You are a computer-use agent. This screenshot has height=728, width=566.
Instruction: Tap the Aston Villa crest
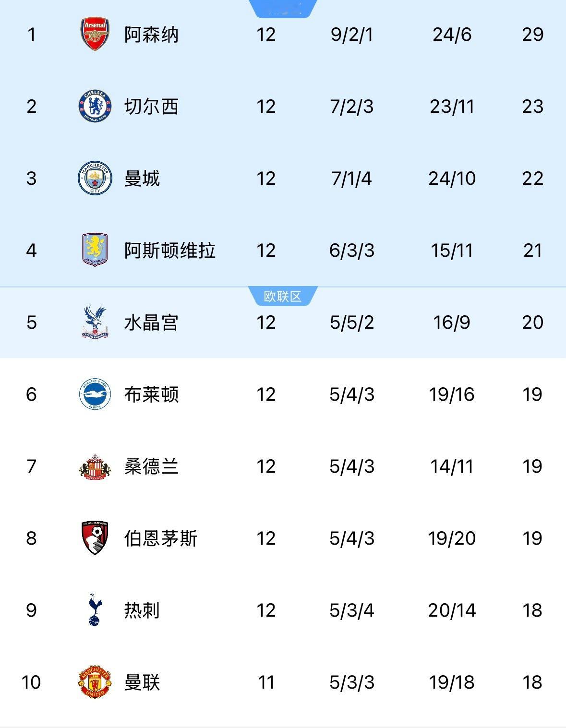click(x=95, y=250)
